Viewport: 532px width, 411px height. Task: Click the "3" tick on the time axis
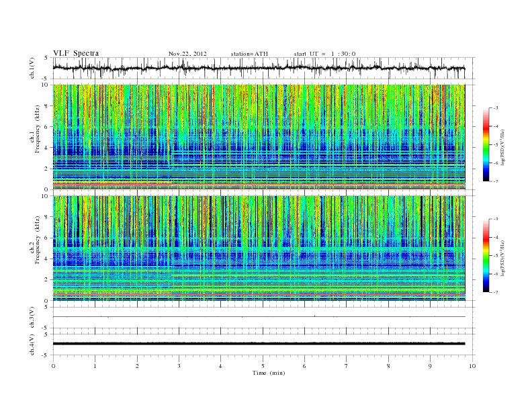tap(179, 366)
